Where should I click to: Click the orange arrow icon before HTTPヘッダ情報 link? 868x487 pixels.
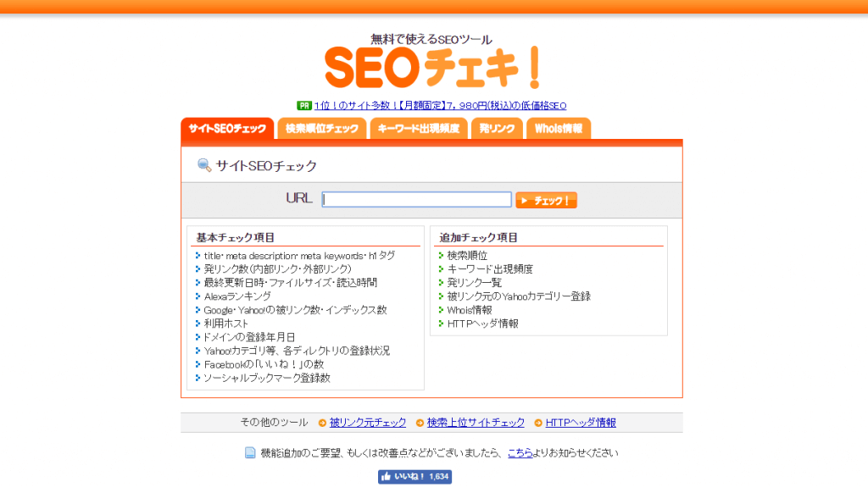pyautogui.click(x=538, y=423)
